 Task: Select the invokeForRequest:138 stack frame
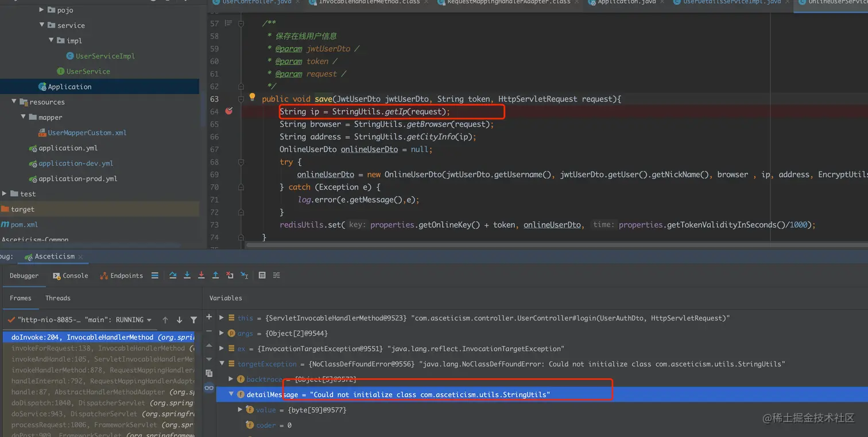pyautogui.click(x=99, y=348)
